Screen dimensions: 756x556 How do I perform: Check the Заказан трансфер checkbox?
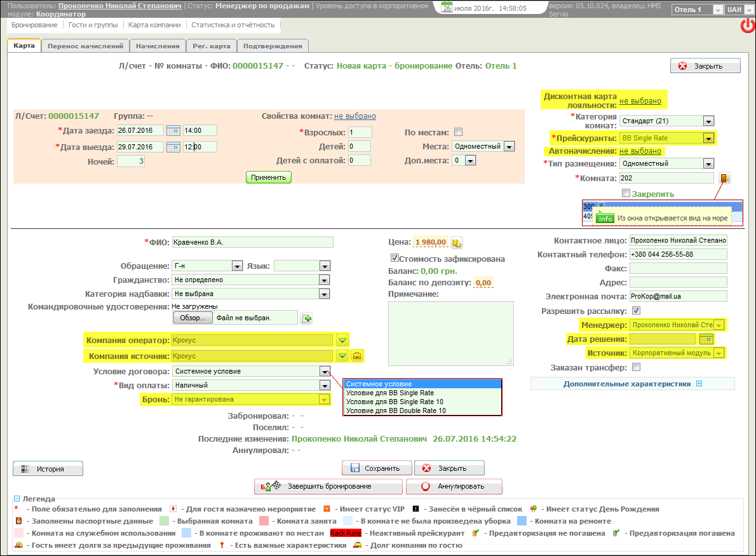(x=637, y=367)
